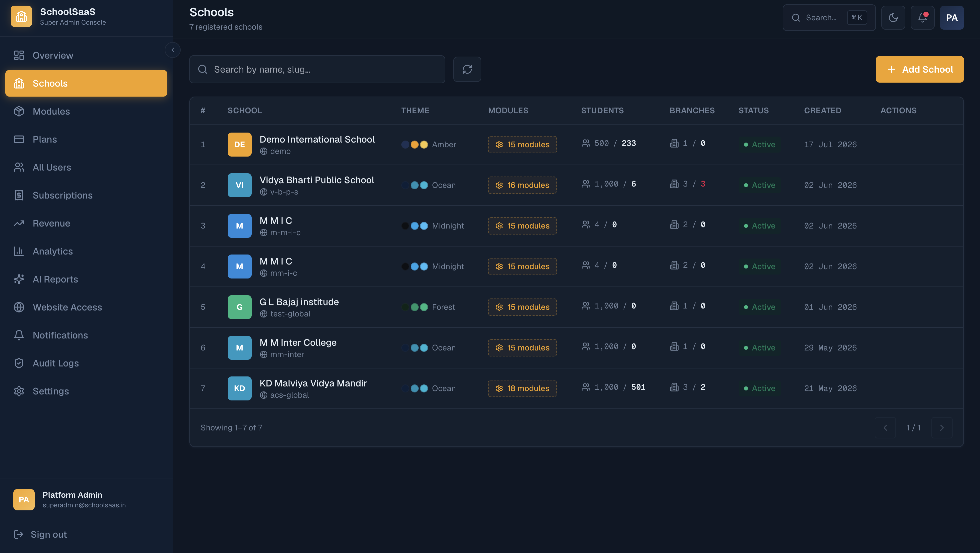Open Demo International School
Screen dimensions: 980x553
(317, 139)
